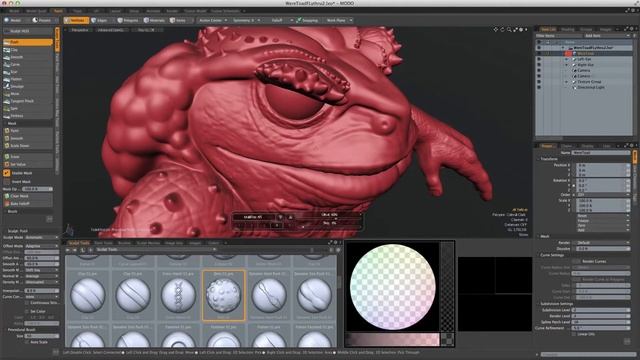Select the Push sculpt tool
Screen dimensions: 640x360
(28, 42)
